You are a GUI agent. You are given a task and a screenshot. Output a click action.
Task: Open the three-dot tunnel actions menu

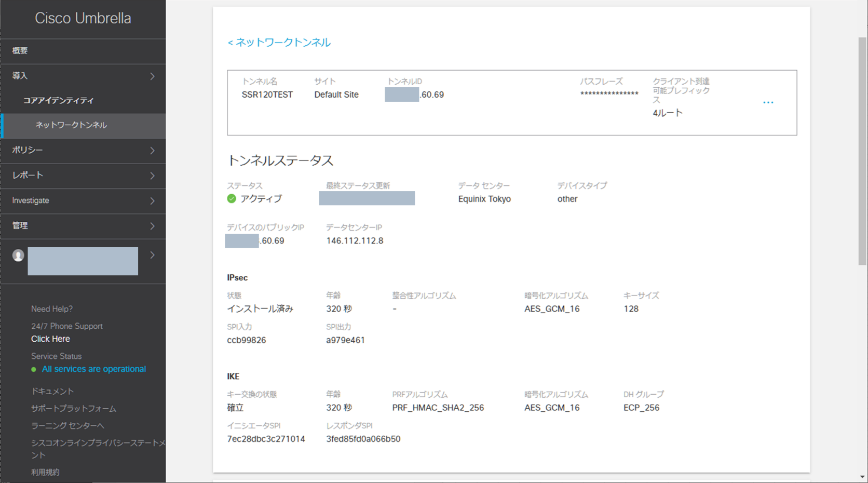pyautogui.click(x=768, y=102)
